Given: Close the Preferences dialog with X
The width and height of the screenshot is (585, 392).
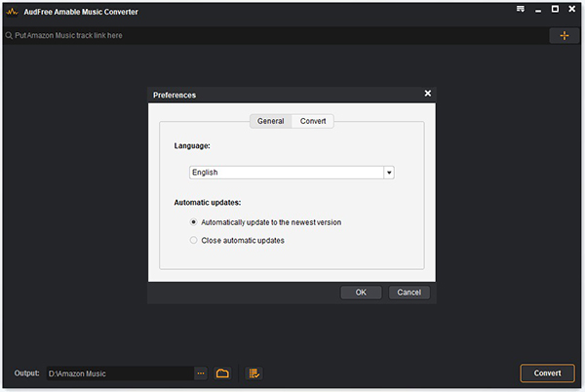Looking at the screenshot, I should (x=428, y=94).
